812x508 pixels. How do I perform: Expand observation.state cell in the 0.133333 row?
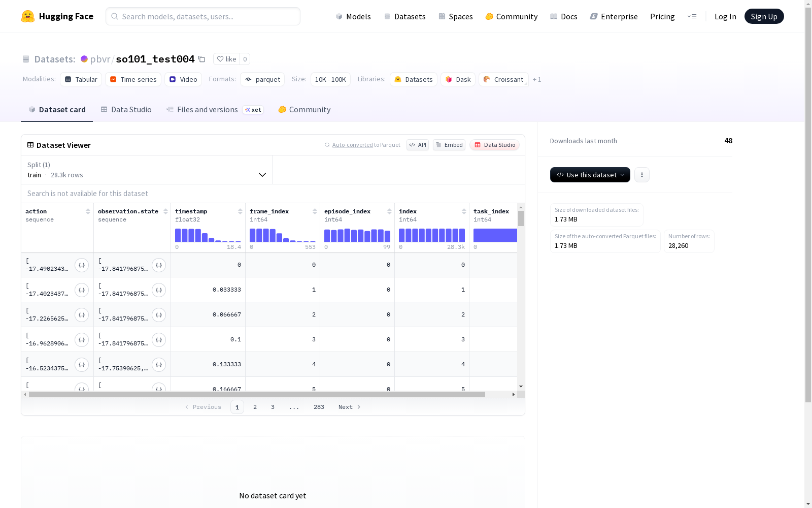point(159,365)
